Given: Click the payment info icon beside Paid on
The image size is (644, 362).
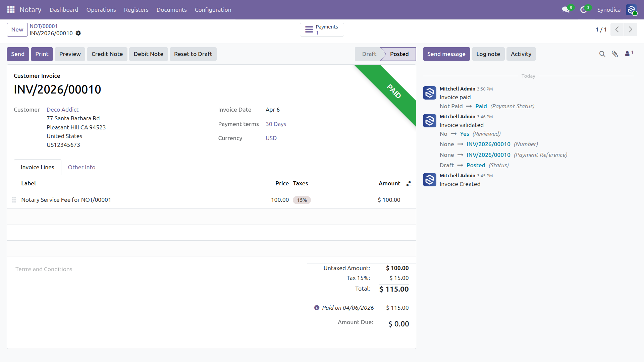Looking at the screenshot, I should 317,308.
